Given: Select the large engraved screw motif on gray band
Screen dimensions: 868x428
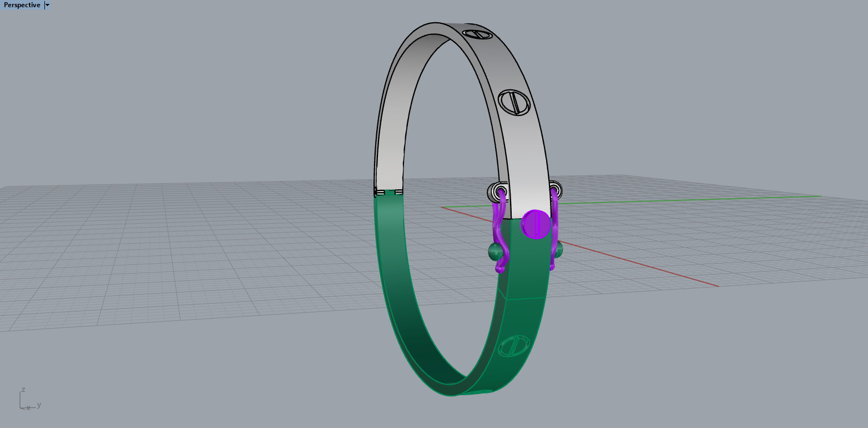Looking at the screenshot, I should tap(515, 103).
